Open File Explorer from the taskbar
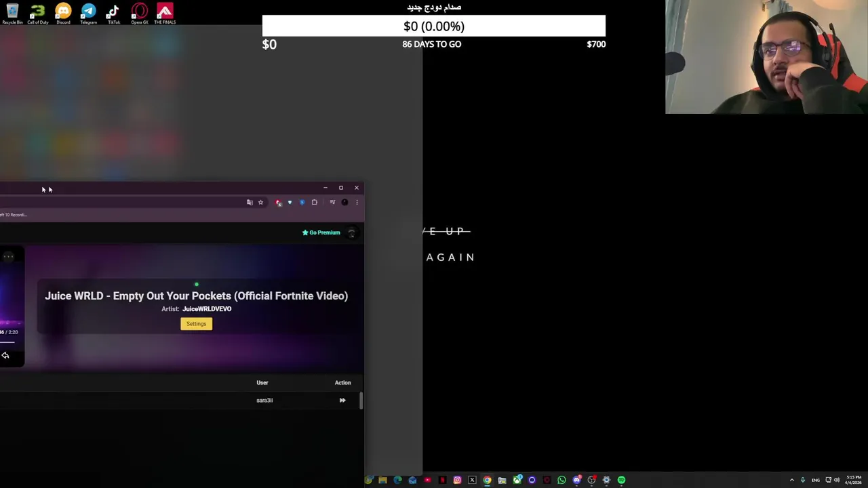Screen dimensions: 868x488 pos(382,480)
